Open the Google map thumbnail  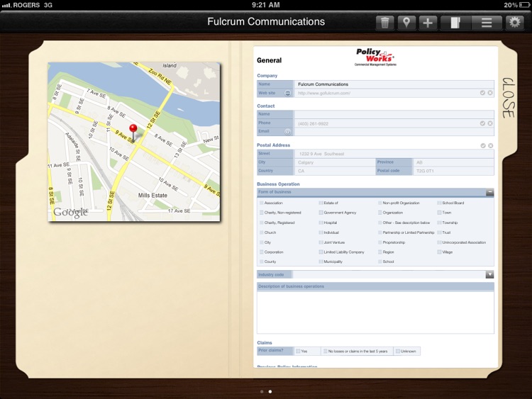(x=134, y=142)
